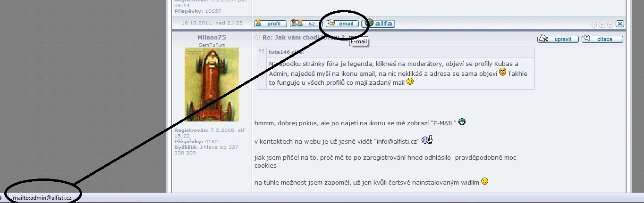This screenshot has width=644, height=203.
Task: Click the green grinning emoticon after "E-MAIL"
Action: (462, 122)
